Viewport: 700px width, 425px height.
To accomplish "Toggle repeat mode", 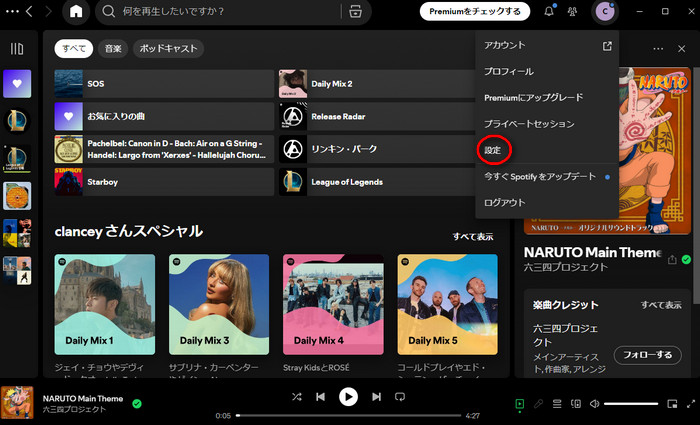I will coord(400,396).
